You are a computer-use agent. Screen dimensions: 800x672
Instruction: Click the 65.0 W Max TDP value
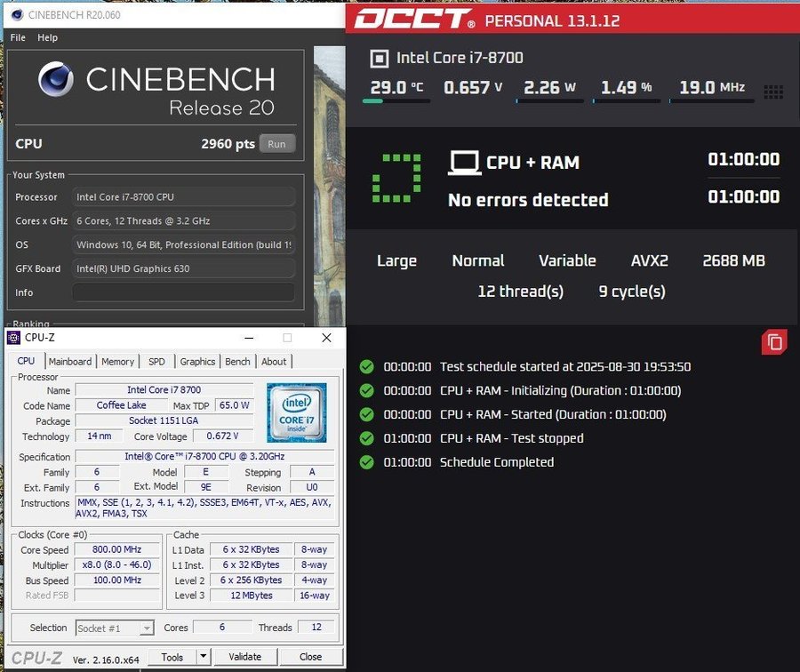click(x=234, y=405)
